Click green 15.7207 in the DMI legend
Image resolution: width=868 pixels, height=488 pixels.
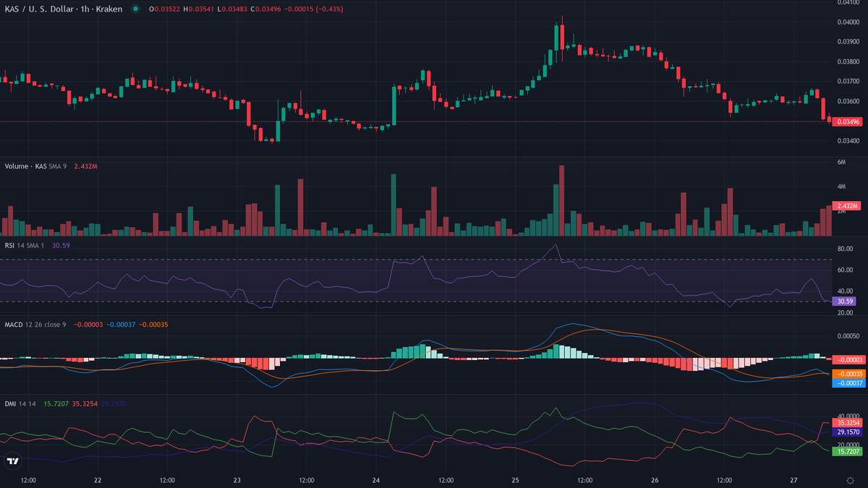(x=56, y=403)
